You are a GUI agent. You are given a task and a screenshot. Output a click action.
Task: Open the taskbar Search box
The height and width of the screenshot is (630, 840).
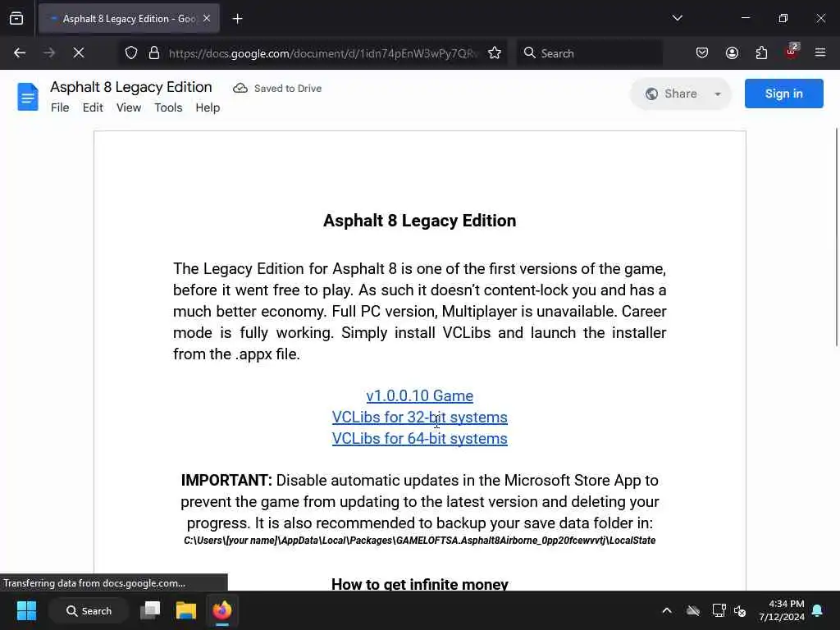[89, 610]
